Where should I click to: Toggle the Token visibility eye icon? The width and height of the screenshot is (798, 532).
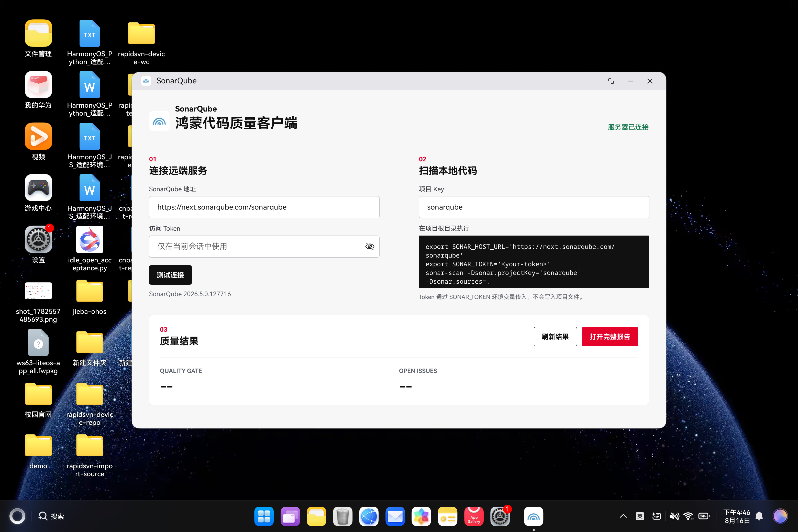(370, 246)
